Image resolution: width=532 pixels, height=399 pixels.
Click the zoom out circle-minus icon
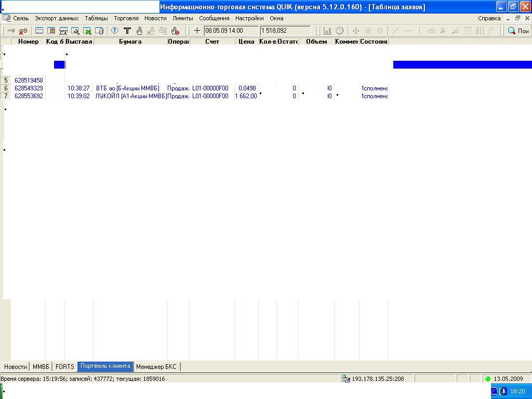(380, 31)
